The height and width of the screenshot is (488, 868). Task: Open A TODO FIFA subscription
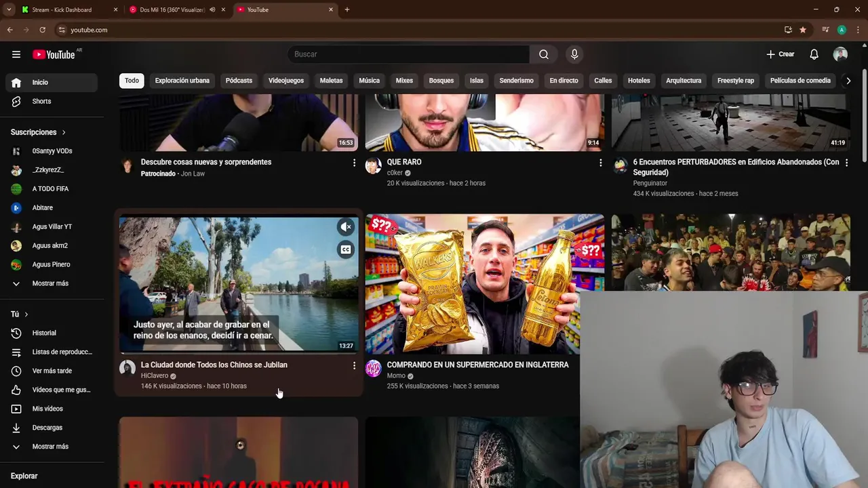click(x=52, y=189)
